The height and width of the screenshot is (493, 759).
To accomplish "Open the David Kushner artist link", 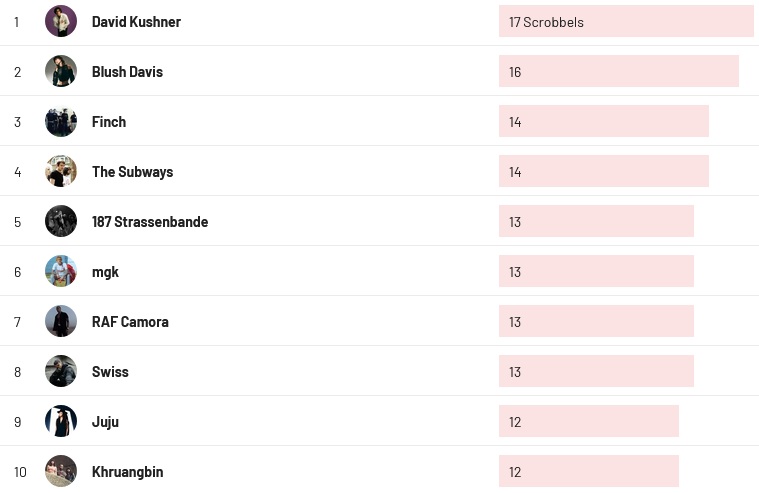I will click(136, 22).
